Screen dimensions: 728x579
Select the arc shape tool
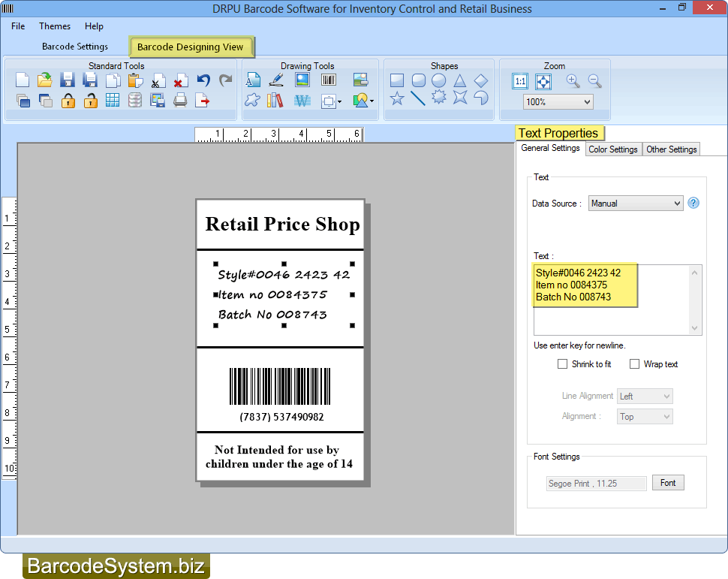[481, 97]
